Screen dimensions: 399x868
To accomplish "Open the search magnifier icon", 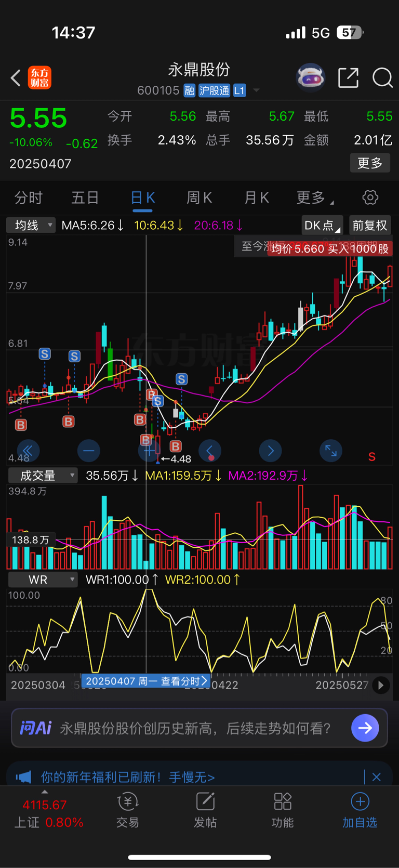I will pyautogui.click(x=382, y=78).
